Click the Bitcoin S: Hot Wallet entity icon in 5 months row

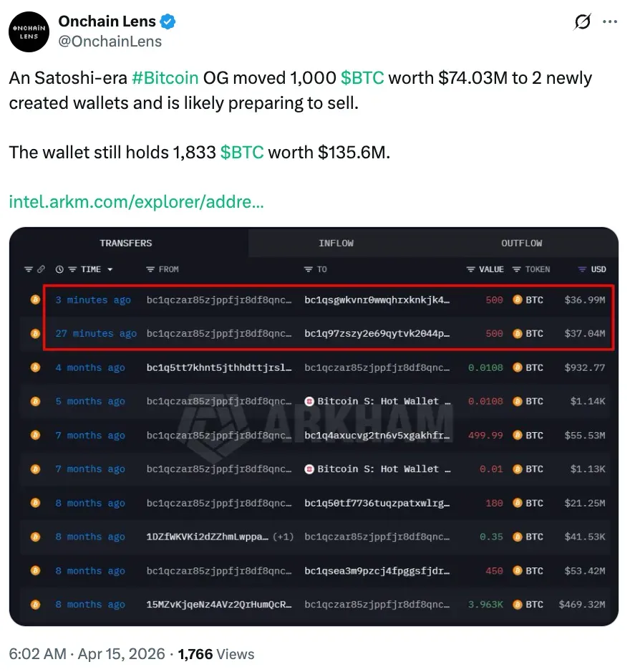310,402
